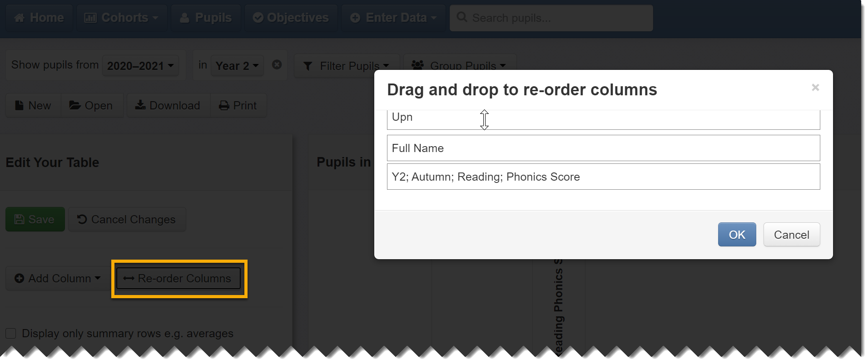Close the re-order columns dialog
Screen dimensions: 868x364
tap(815, 88)
